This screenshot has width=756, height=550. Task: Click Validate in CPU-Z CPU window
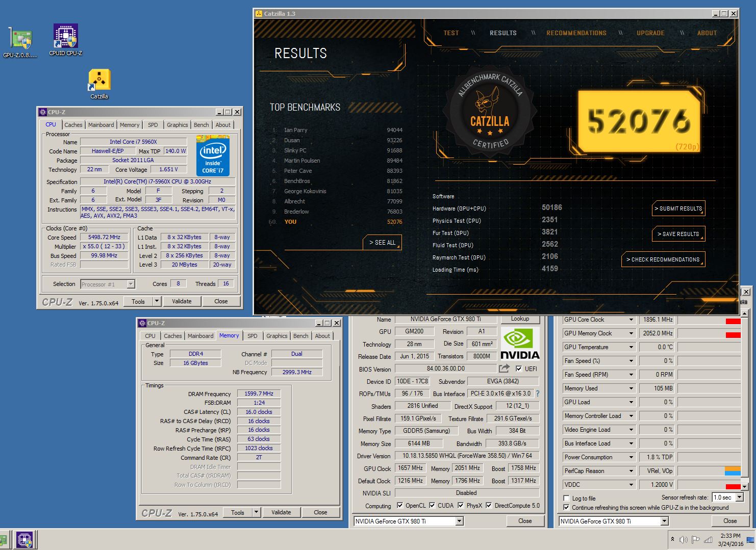(182, 301)
